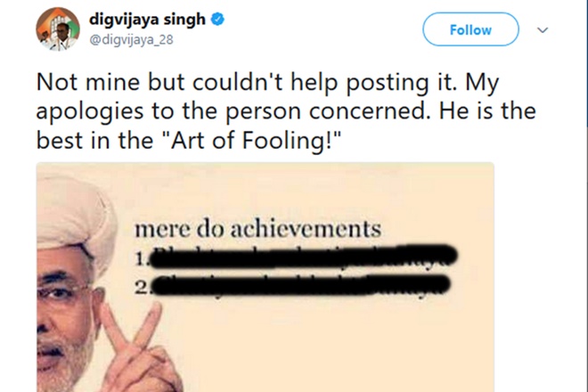Click the "mere do achievements" heading in image
Screen dimensions: 588x392
point(263,229)
